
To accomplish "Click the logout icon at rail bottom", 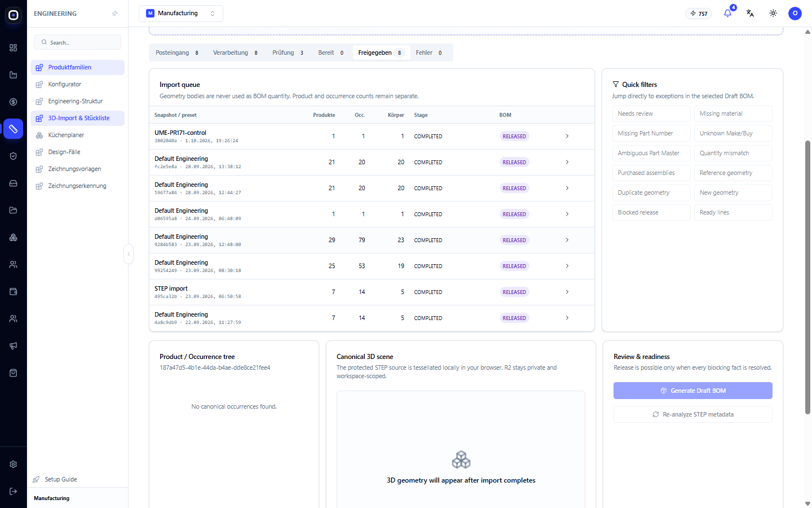I will pyautogui.click(x=13, y=492).
